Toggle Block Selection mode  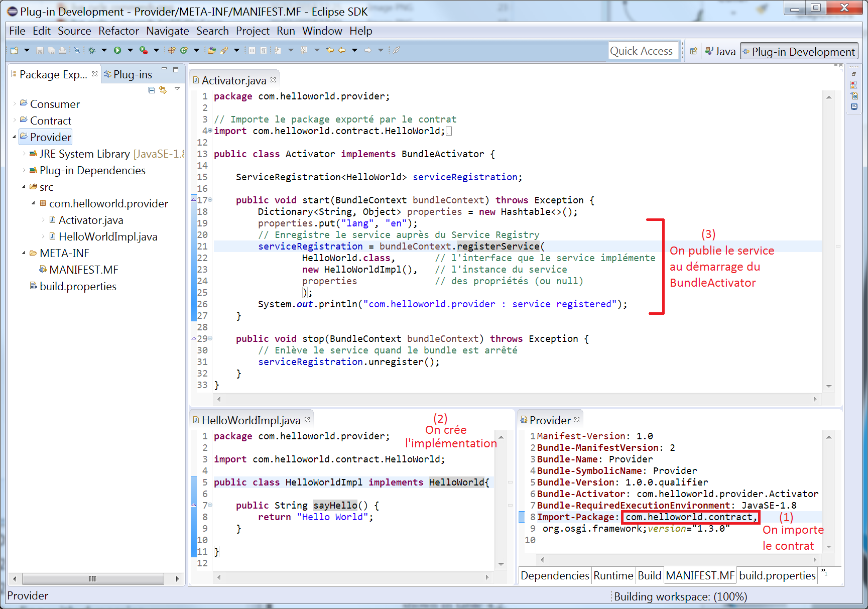252,50
